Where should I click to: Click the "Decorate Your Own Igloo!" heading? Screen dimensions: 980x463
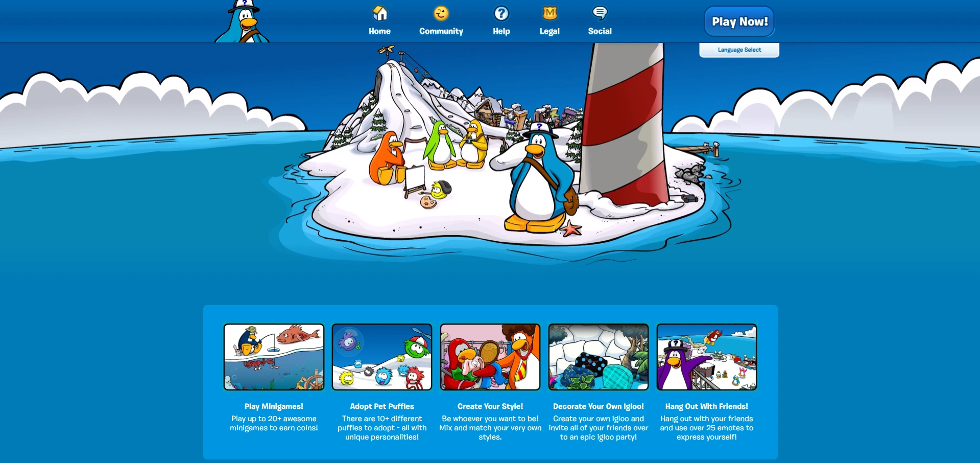click(x=599, y=406)
